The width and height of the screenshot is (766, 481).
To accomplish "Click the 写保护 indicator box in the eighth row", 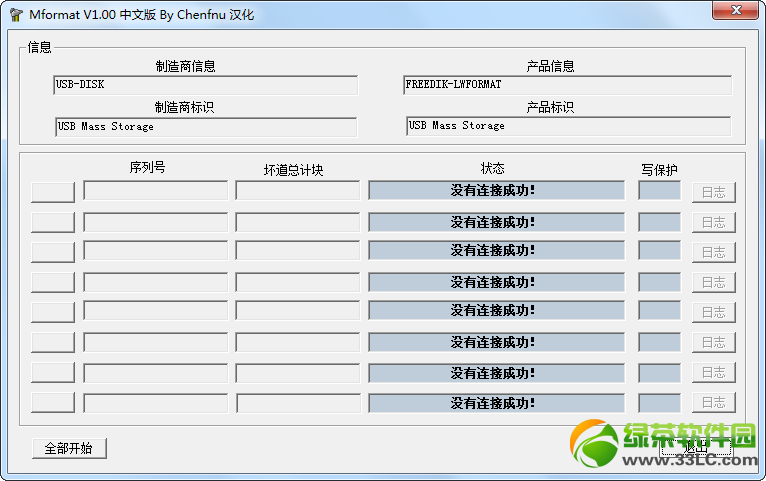I will pyautogui.click(x=660, y=403).
